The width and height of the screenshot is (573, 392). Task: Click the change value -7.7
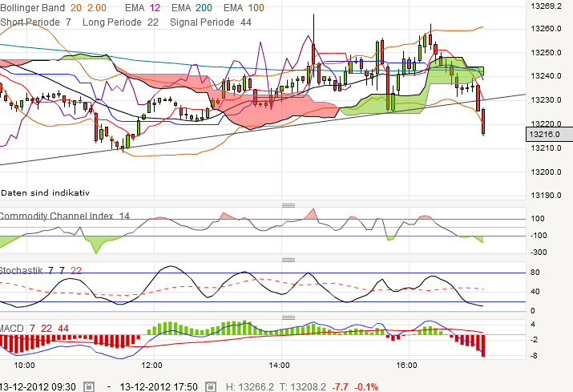pos(341,387)
